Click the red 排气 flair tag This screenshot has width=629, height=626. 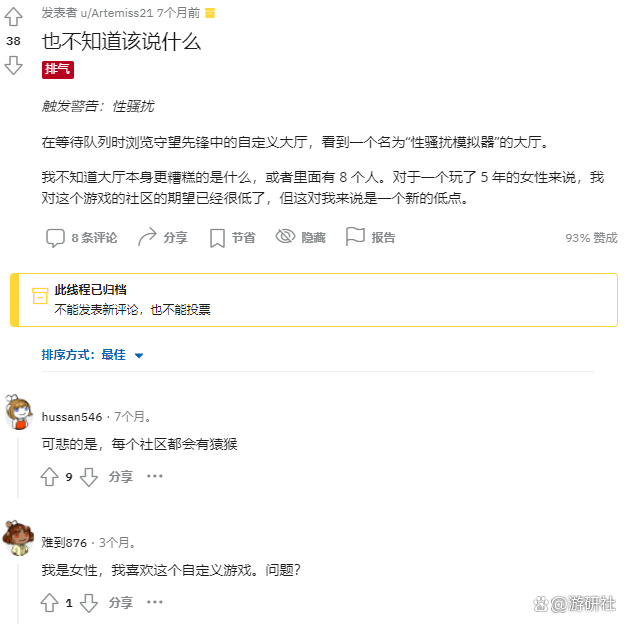[57, 69]
